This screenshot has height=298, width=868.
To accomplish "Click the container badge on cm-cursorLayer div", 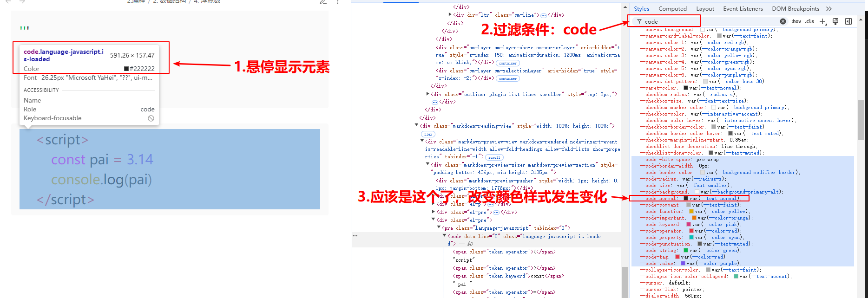I will [508, 63].
